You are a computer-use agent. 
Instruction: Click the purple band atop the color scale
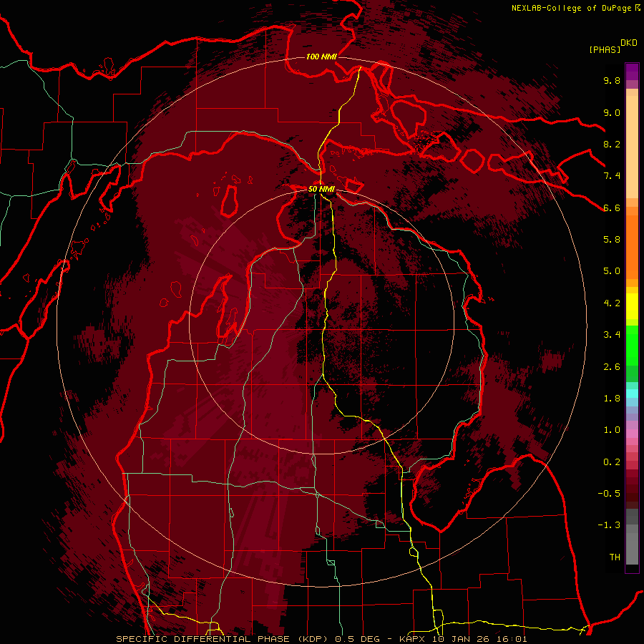click(632, 72)
